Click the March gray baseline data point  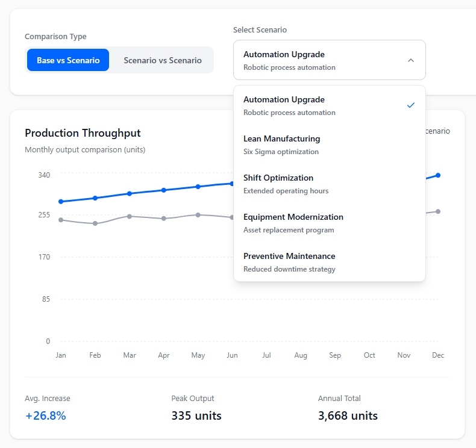click(x=130, y=216)
